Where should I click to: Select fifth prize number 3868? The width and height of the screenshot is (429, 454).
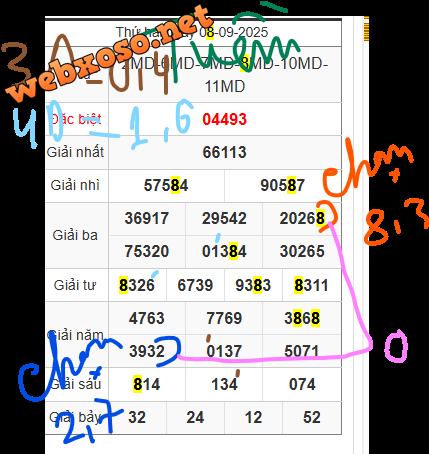[302, 318]
